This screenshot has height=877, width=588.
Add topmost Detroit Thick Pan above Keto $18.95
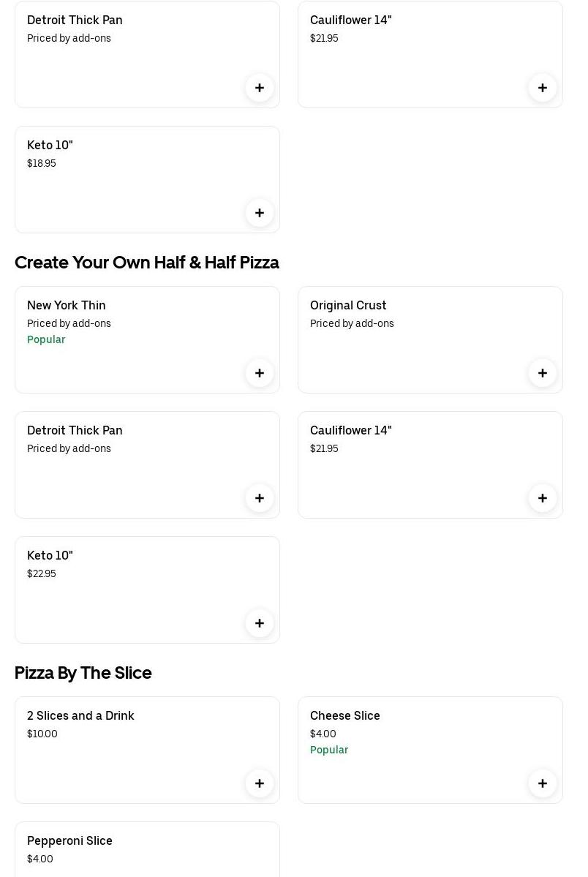(x=260, y=88)
